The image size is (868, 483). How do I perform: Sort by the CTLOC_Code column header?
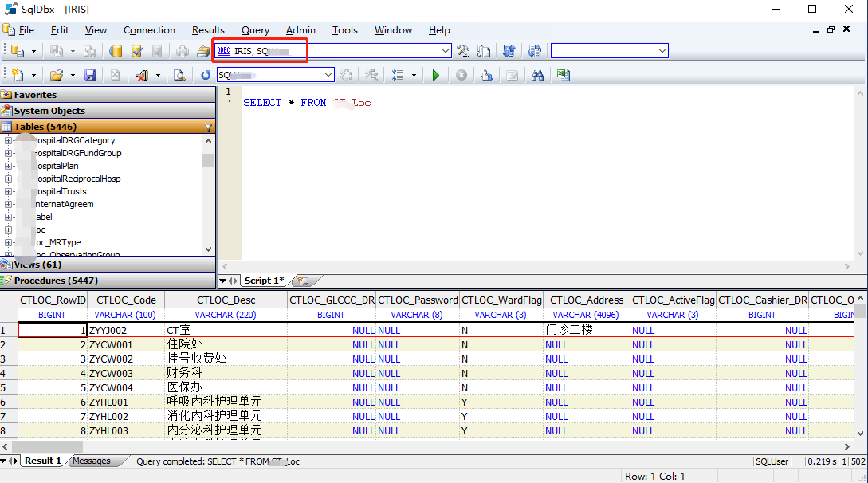click(x=126, y=300)
